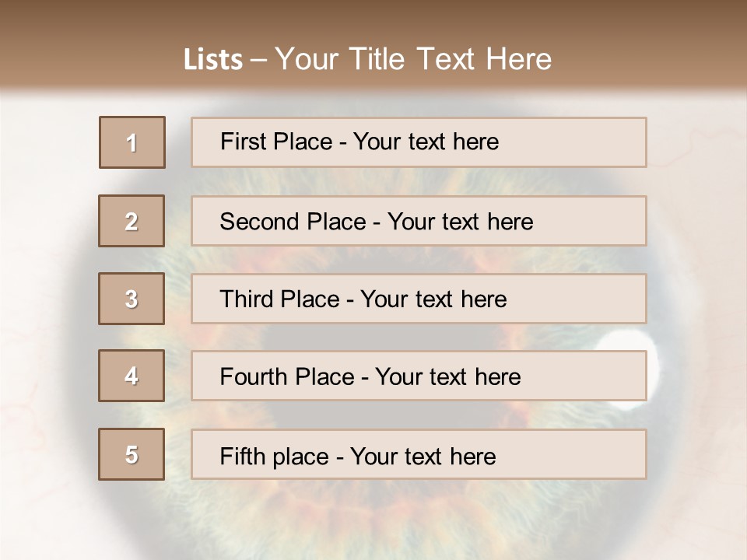The height and width of the screenshot is (560, 747).
Task: Click Your Title Text Here in title
Action: [x=413, y=59]
